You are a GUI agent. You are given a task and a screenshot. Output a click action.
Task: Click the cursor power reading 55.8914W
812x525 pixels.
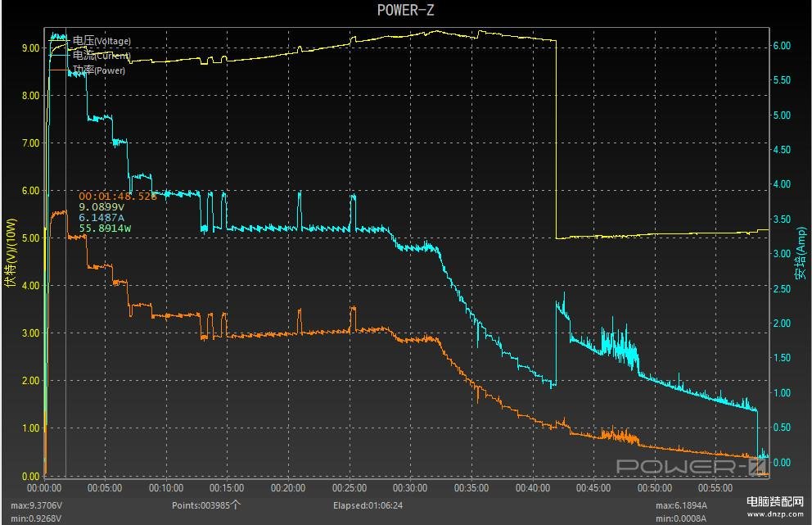coord(105,228)
